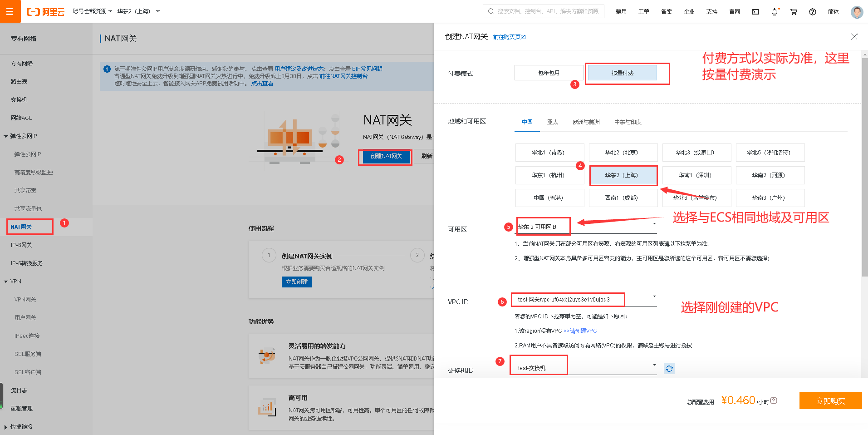This screenshot has width=868, height=435.
Task: Click the search documents input field
Action: click(544, 11)
